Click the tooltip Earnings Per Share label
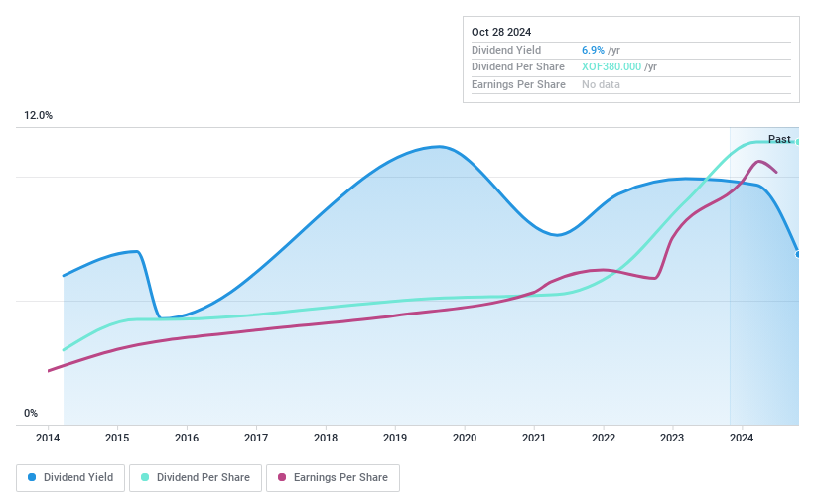 (518, 84)
